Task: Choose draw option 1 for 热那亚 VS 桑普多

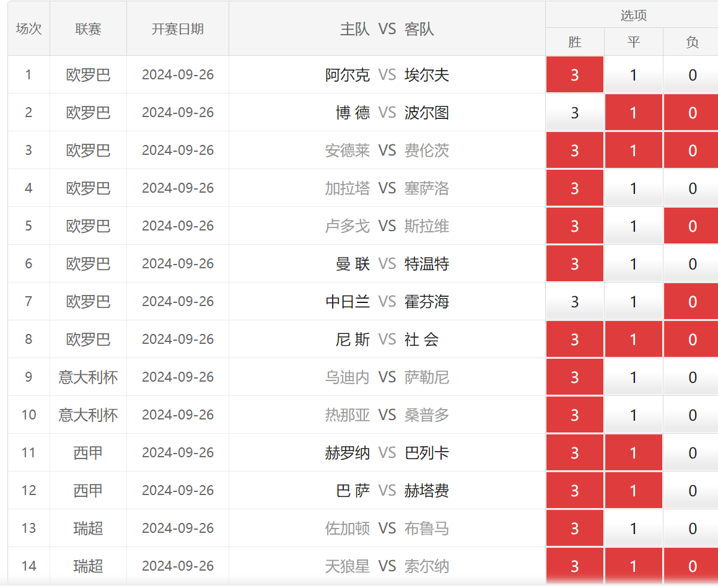Action: point(633,415)
